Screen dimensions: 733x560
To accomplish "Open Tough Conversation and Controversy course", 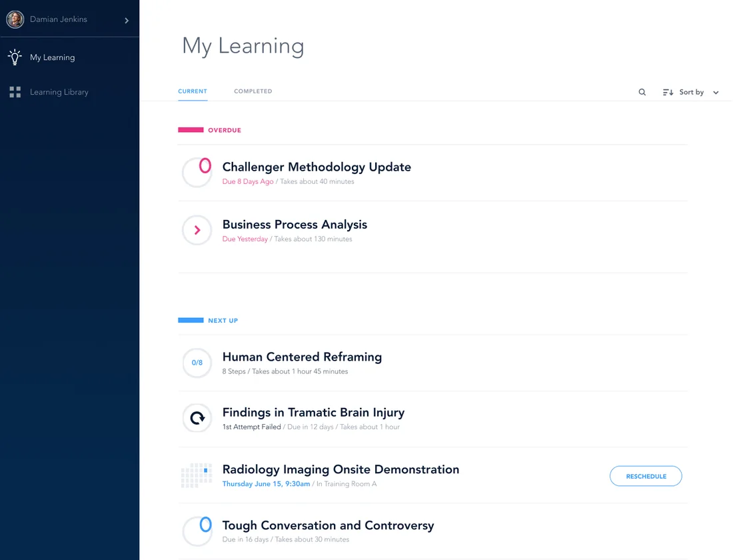I will click(328, 525).
